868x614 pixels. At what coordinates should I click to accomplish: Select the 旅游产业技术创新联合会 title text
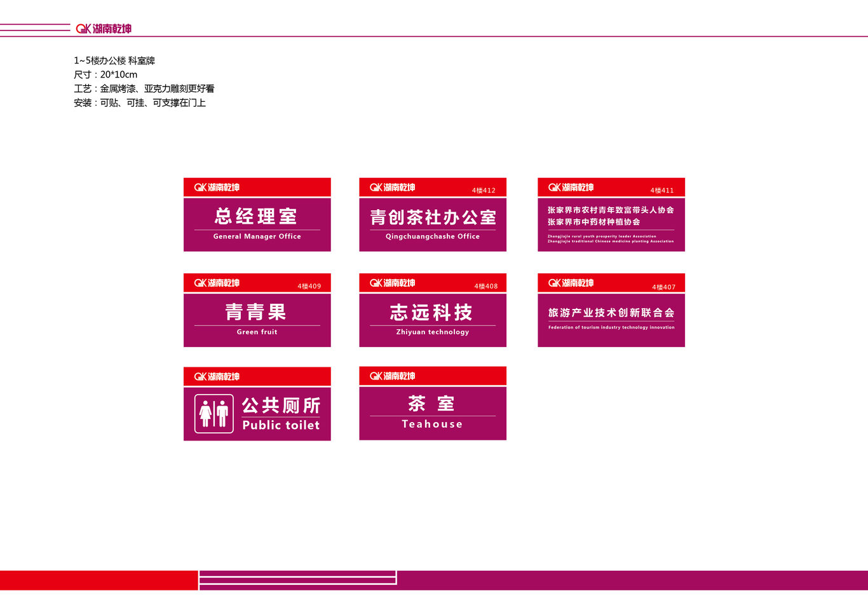point(611,313)
